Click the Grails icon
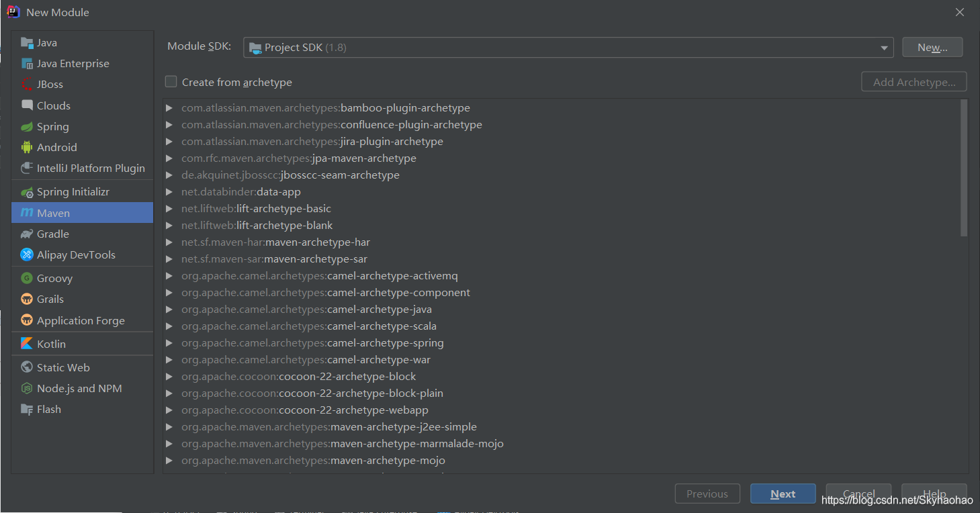The width and height of the screenshot is (980, 513). point(27,299)
